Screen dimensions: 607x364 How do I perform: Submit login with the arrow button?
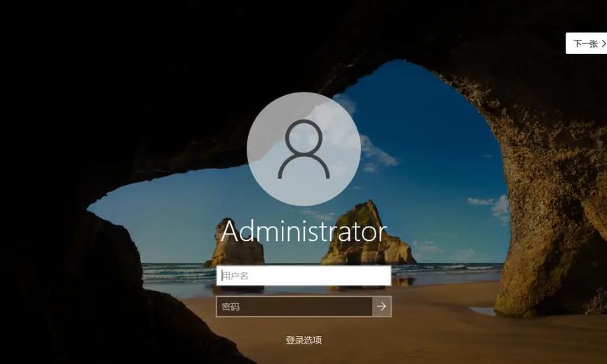[382, 307]
